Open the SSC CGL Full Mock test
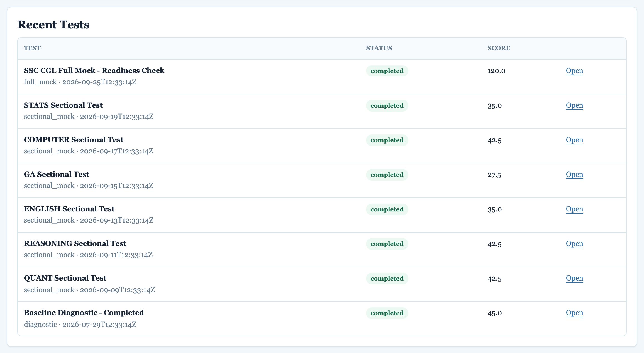644x353 pixels. pyautogui.click(x=574, y=71)
